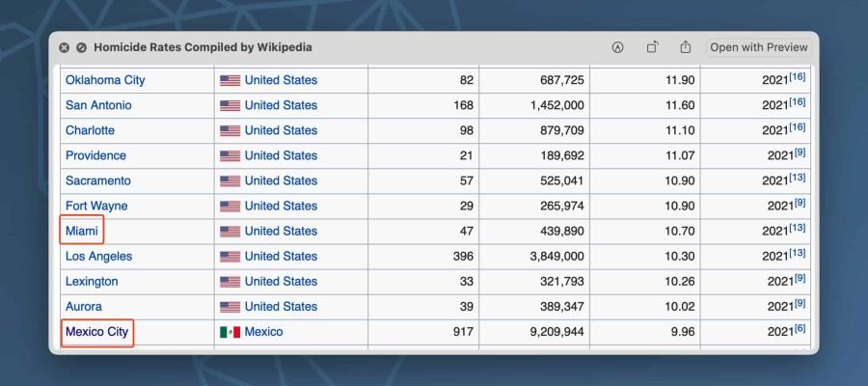This screenshot has height=386, width=868.
Task: Click the Open with Preview button
Action: [759, 47]
